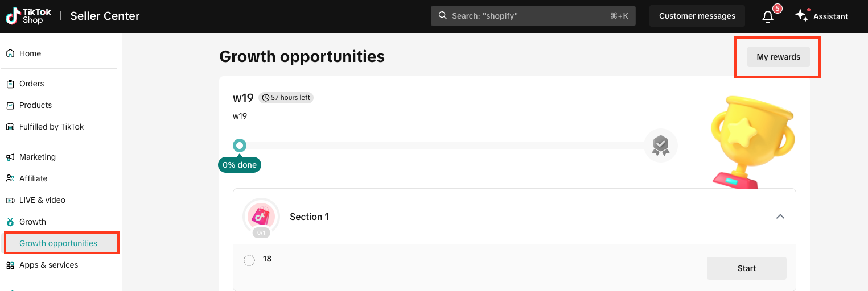Click the Orders clipboard icon

10,84
